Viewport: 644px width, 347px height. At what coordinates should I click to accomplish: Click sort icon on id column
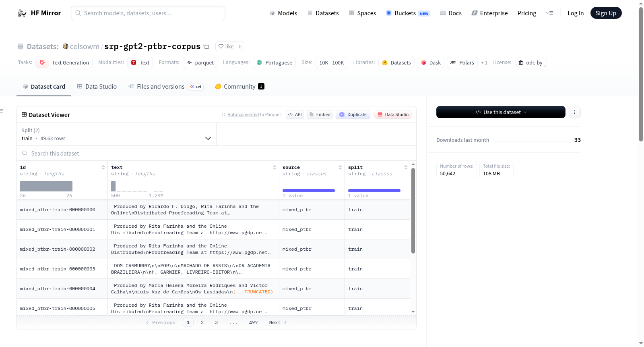click(x=103, y=167)
